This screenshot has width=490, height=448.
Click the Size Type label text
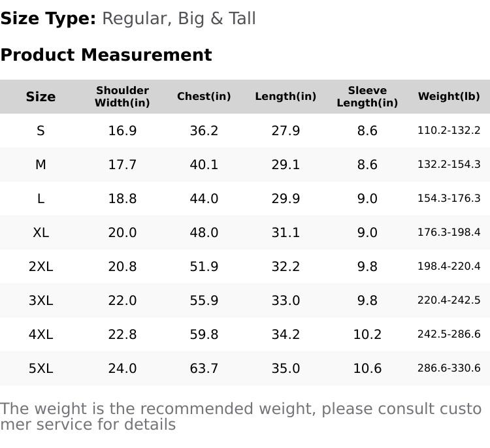pos(48,18)
